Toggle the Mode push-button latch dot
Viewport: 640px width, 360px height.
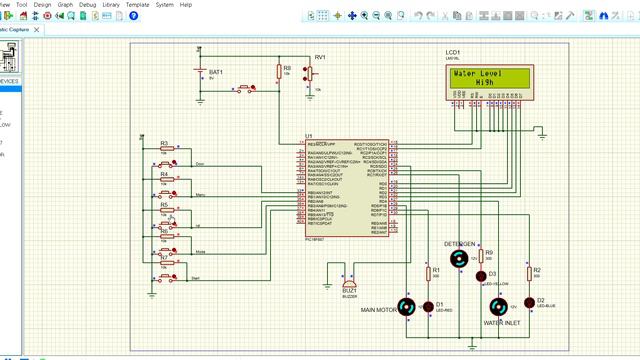click(x=174, y=250)
